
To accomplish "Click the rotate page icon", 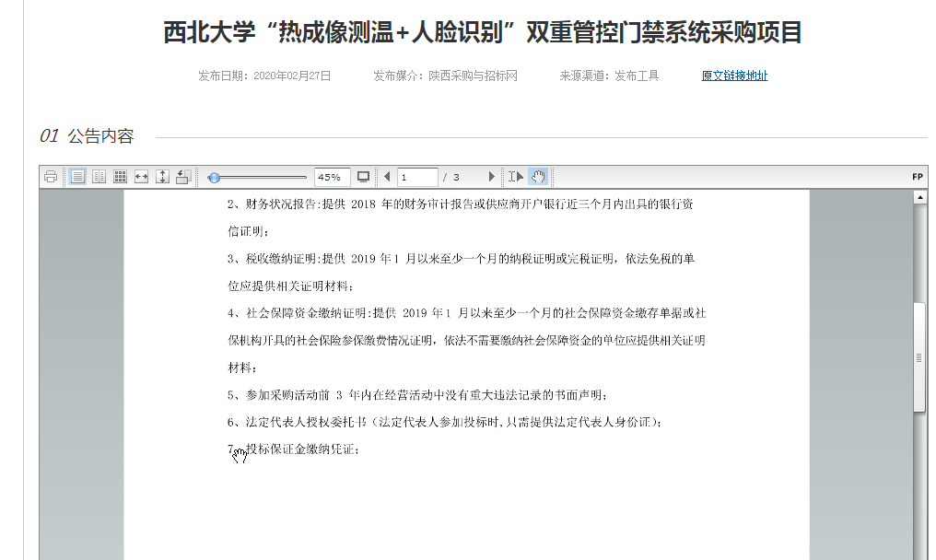I will pyautogui.click(x=183, y=177).
